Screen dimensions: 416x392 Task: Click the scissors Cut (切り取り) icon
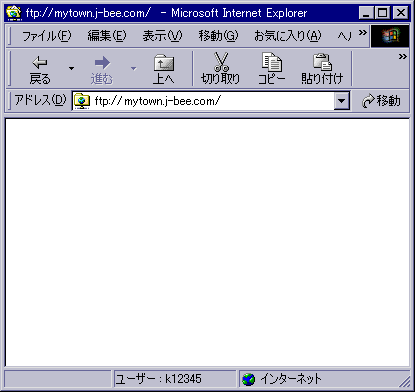[221, 62]
